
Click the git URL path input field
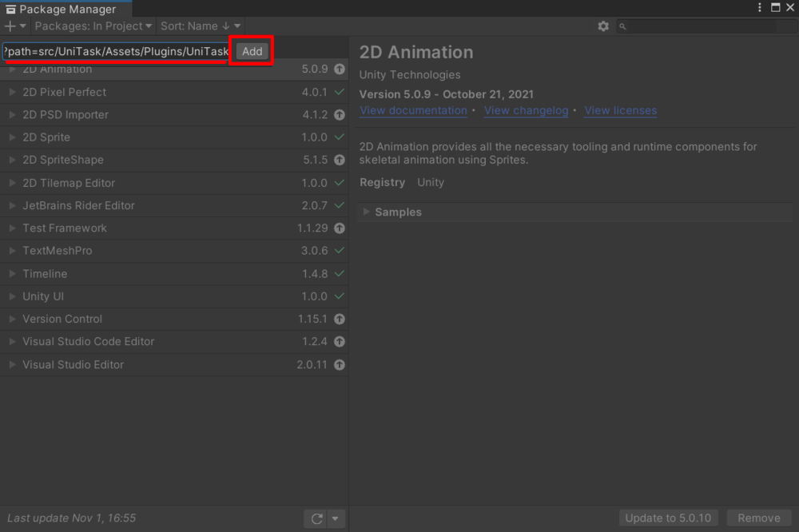[x=117, y=51]
